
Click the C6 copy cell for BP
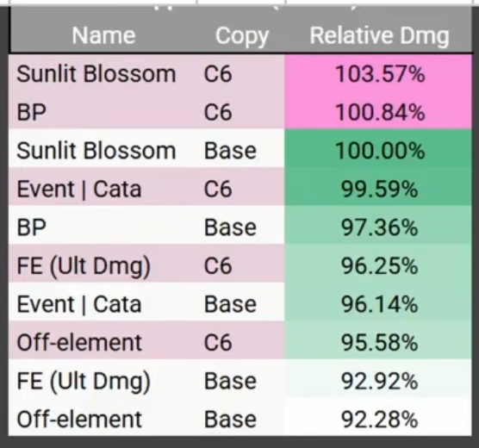218,112
